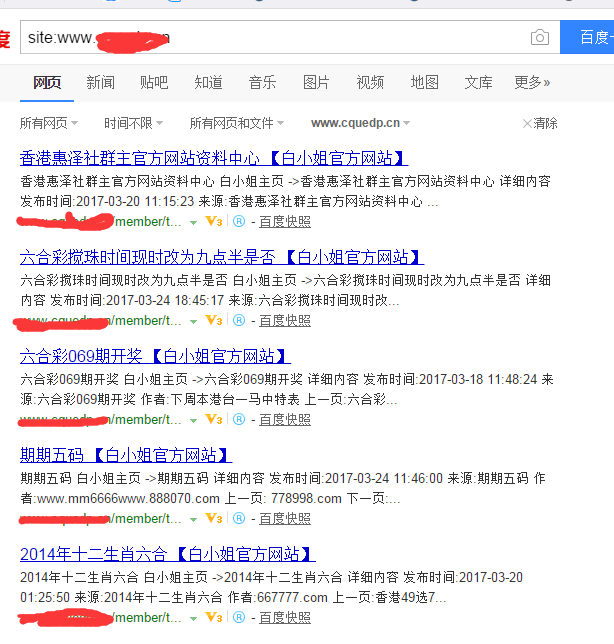Viewport: 614px width, 644px height.
Task: Switch to the 图片 tab
Action: 316,83
